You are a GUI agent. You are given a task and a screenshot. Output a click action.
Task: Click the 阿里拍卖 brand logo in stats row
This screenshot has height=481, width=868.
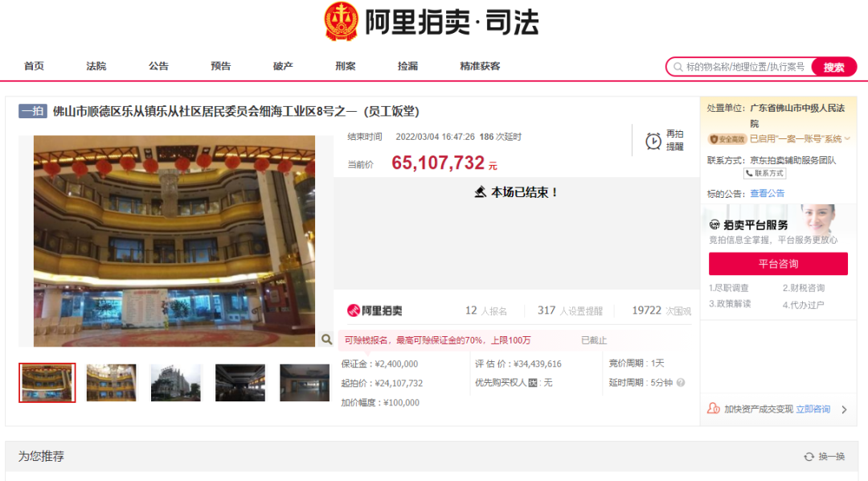[375, 310]
